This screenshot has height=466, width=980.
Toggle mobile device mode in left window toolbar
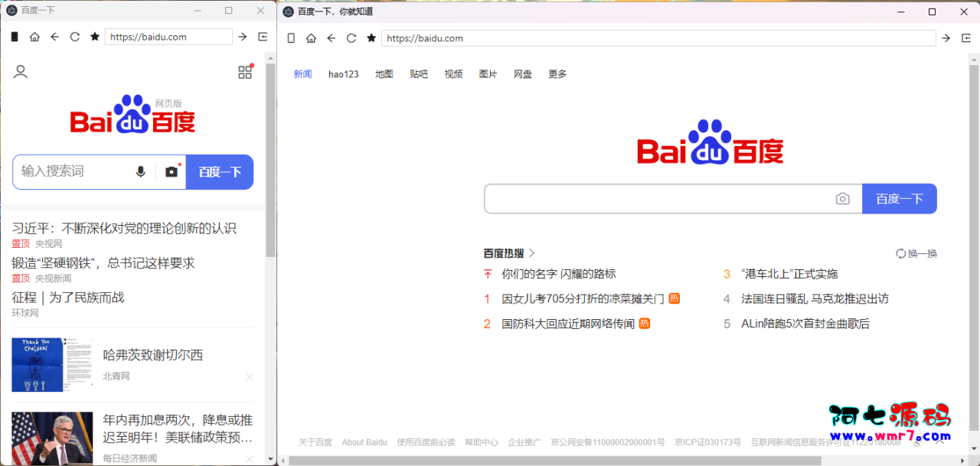click(15, 37)
